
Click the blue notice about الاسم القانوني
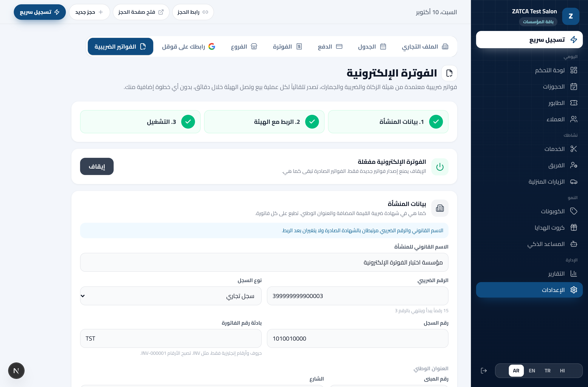pyautogui.click(x=264, y=230)
